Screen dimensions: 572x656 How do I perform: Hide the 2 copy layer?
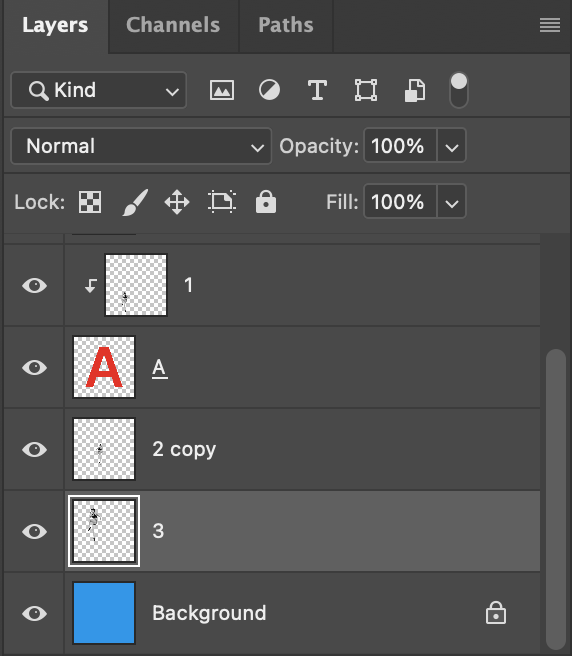[x=34, y=450]
